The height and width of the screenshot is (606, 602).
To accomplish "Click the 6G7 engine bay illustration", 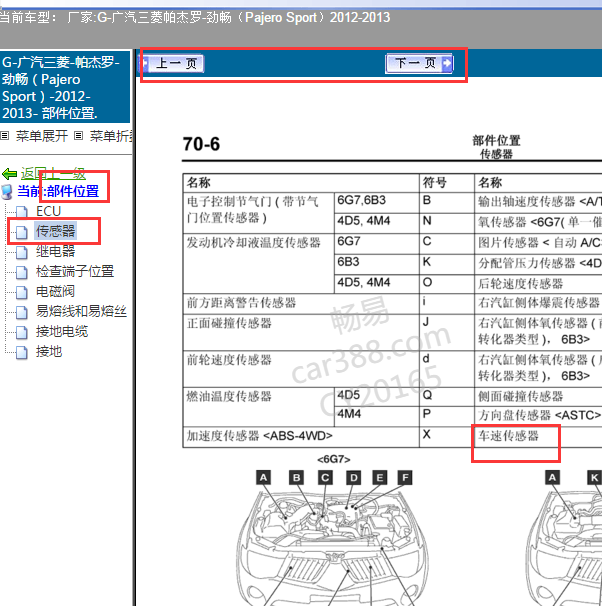I will [x=332, y=547].
